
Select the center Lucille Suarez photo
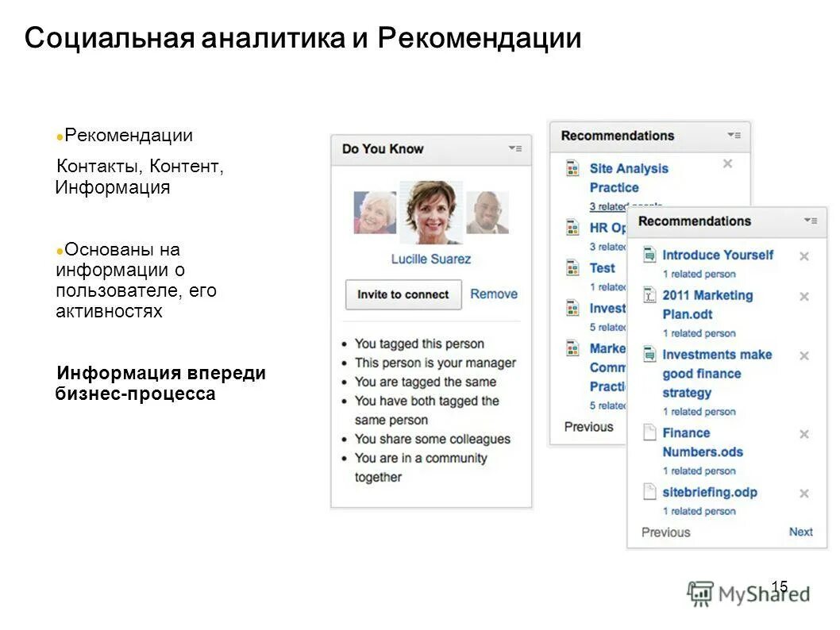(x=431, y=213)
